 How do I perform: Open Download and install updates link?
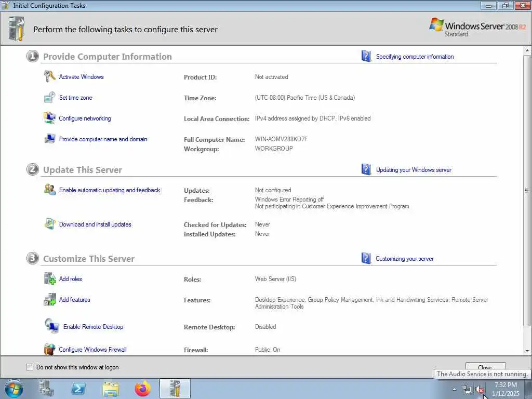(x=95, y=224)
